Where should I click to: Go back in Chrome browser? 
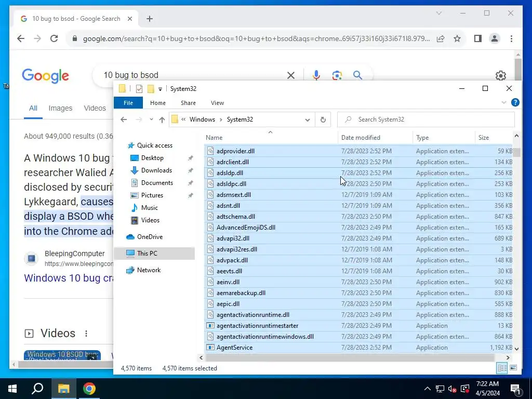pyautogui.click(x=21, y=38)
